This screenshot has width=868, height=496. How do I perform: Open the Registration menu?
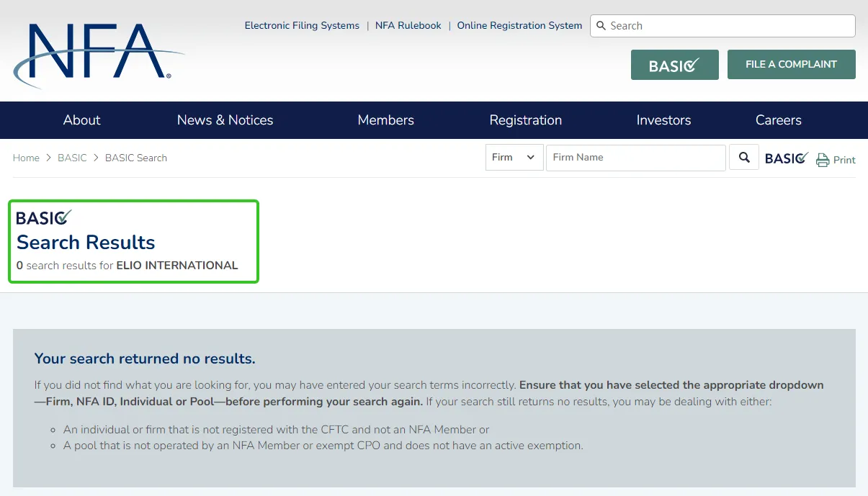tap(525, 120)
